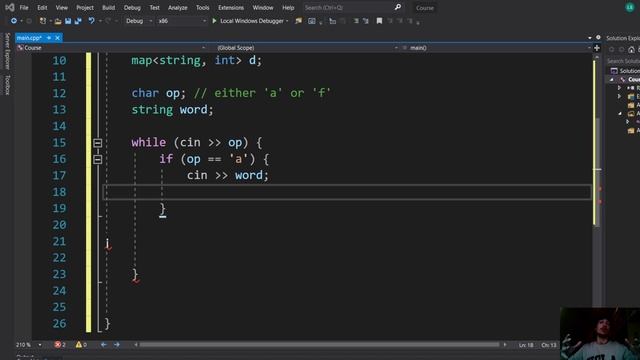Viewport: 640px width, 360px height.
Task: Save all files with the double-disk icon
Action: tap(78, 21)
